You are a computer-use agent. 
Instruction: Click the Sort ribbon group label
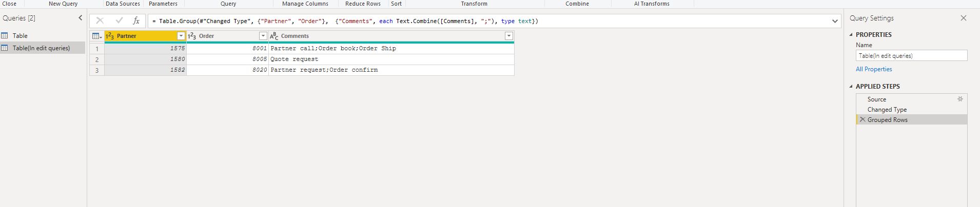tap(396, 4)
